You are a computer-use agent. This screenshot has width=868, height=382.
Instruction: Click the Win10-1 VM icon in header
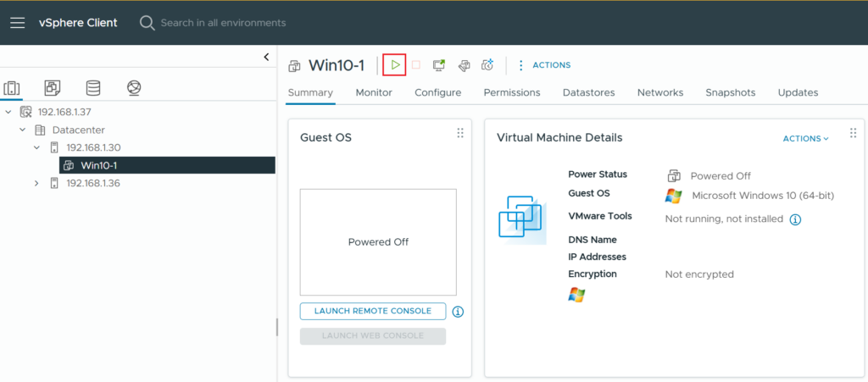(294, 66)
